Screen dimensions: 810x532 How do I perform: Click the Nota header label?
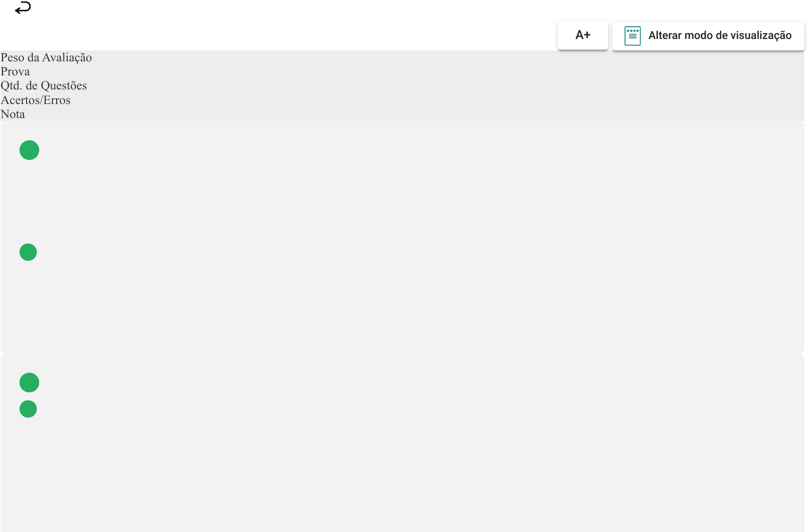[13, 114]
